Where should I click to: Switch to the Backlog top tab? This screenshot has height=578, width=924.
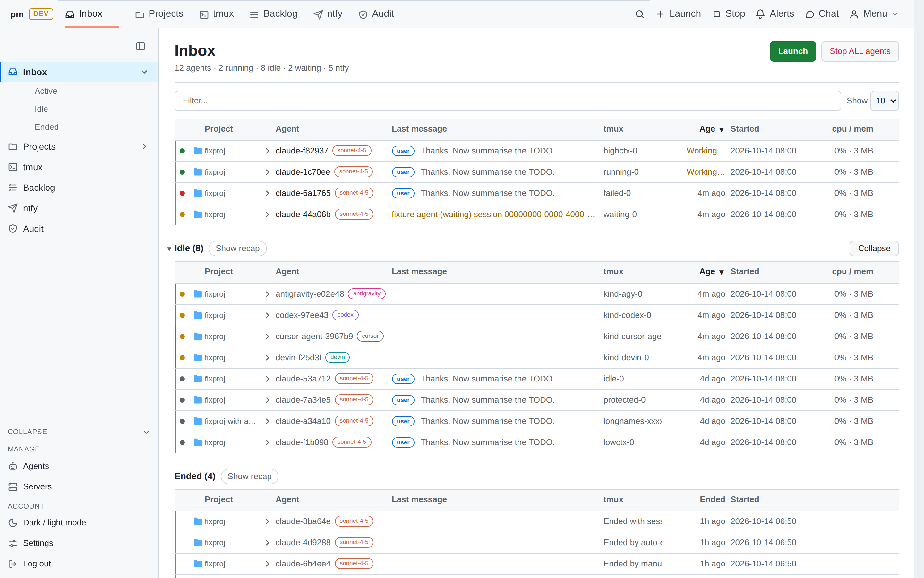click(273, 14)
